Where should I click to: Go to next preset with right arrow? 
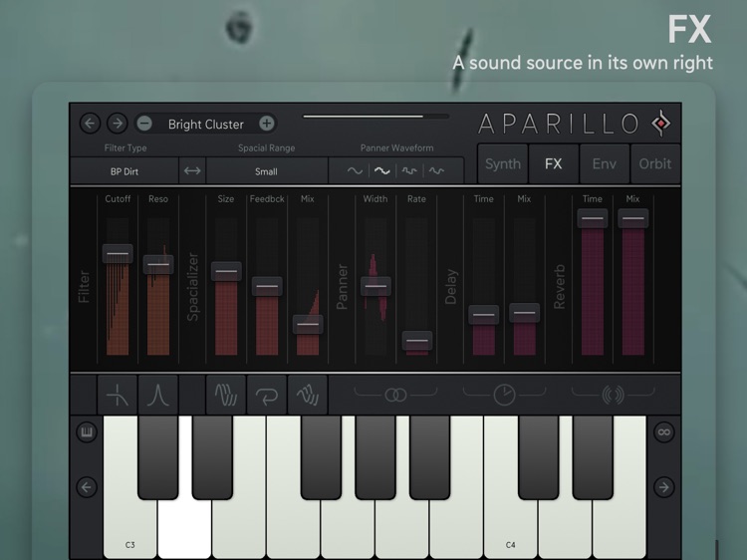[x=118, y=124]
